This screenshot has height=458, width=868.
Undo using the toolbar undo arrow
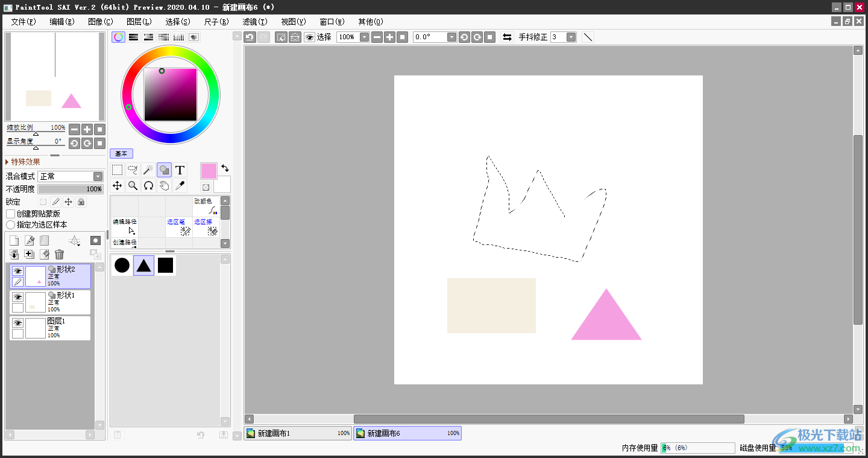(250, 37)
